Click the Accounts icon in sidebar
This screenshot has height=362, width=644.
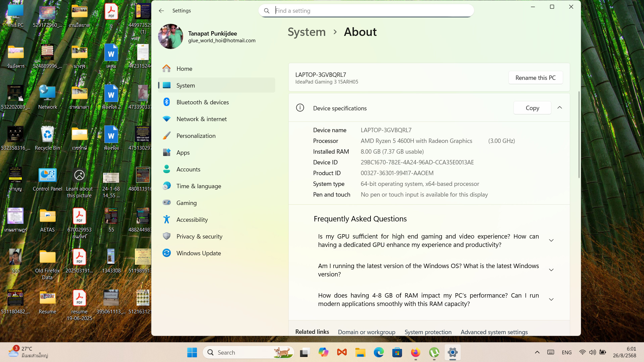tap(166, 169)
